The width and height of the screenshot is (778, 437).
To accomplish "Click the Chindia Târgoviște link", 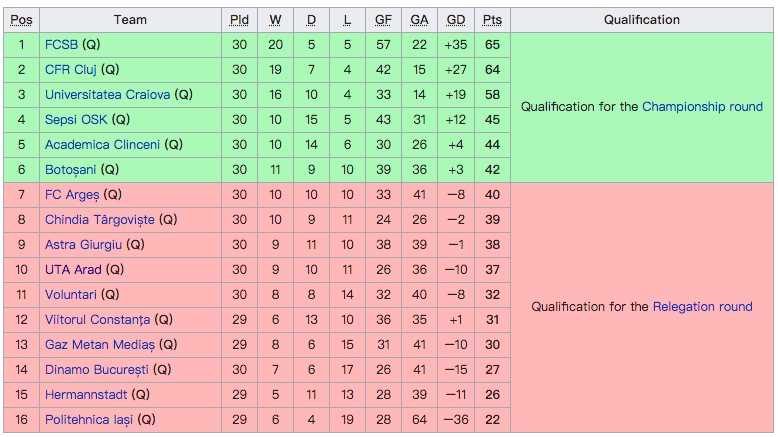I will click(x=99, y=220).
